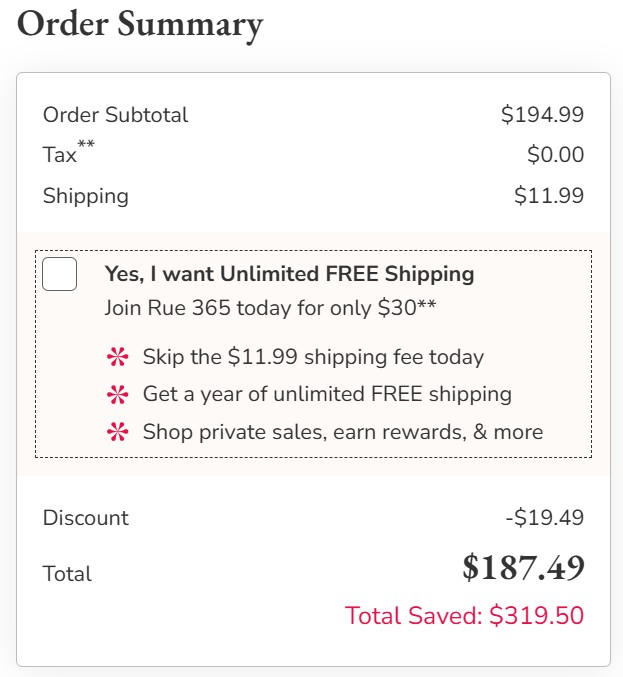The width and height of the screenshot is (623, 677).
Task: Check the Unlimited FREE Shipping checkbox
Action: click(60, 273)
